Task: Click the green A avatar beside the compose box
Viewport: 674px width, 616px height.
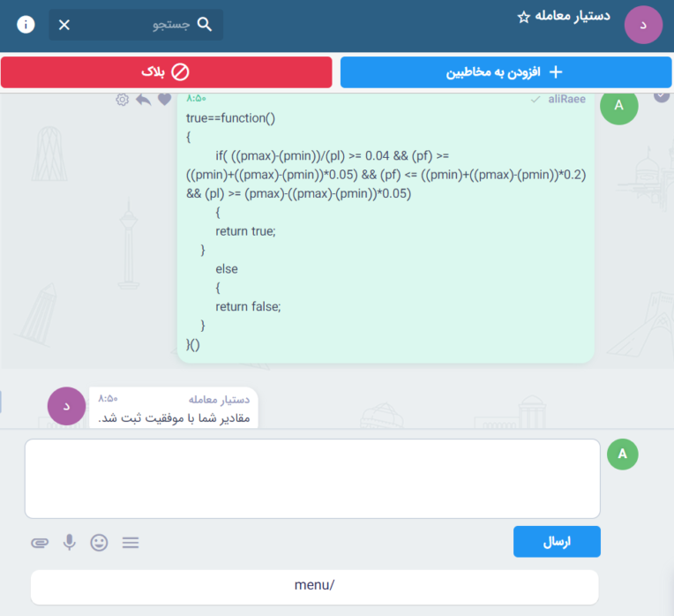Action: click(623, 454)
